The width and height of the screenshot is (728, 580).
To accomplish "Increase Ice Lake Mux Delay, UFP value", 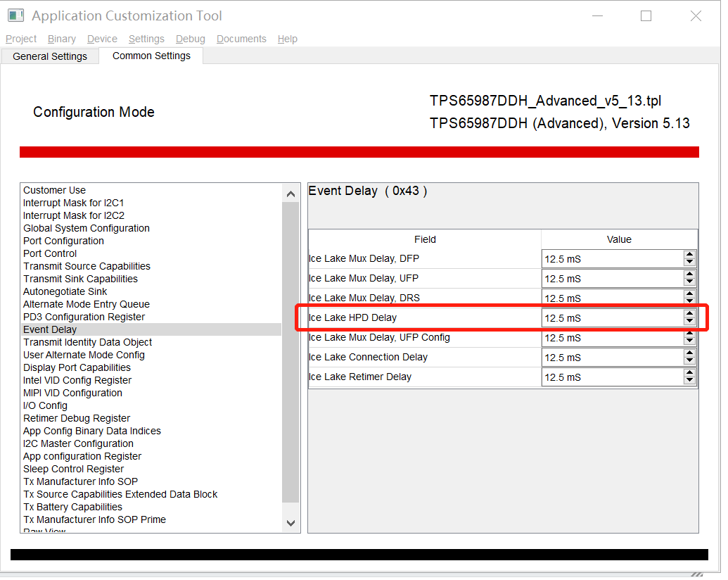I will pos(689,275).
